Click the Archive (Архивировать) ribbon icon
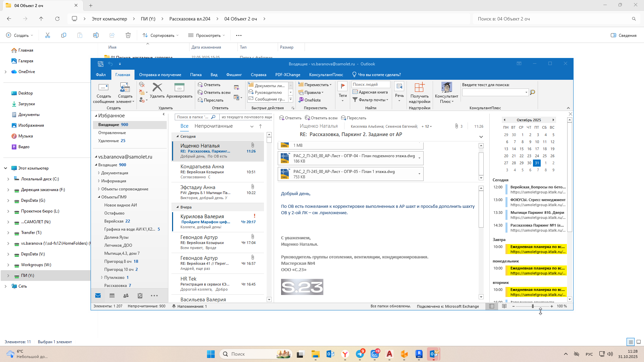 click(x=179, y=88)
